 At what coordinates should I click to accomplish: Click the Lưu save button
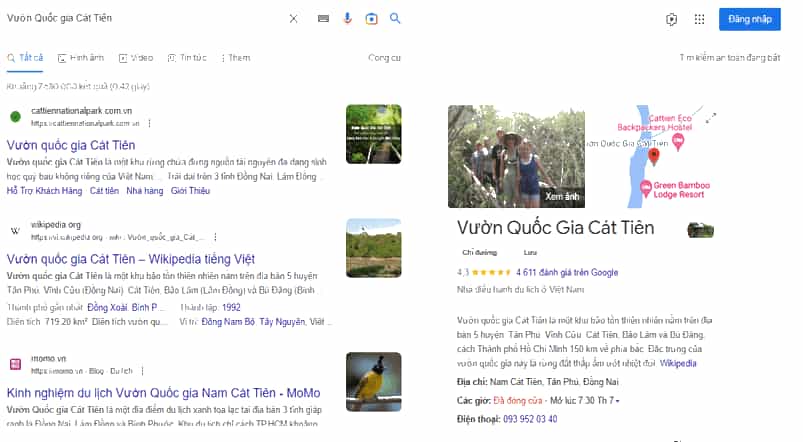click(530, 252)
